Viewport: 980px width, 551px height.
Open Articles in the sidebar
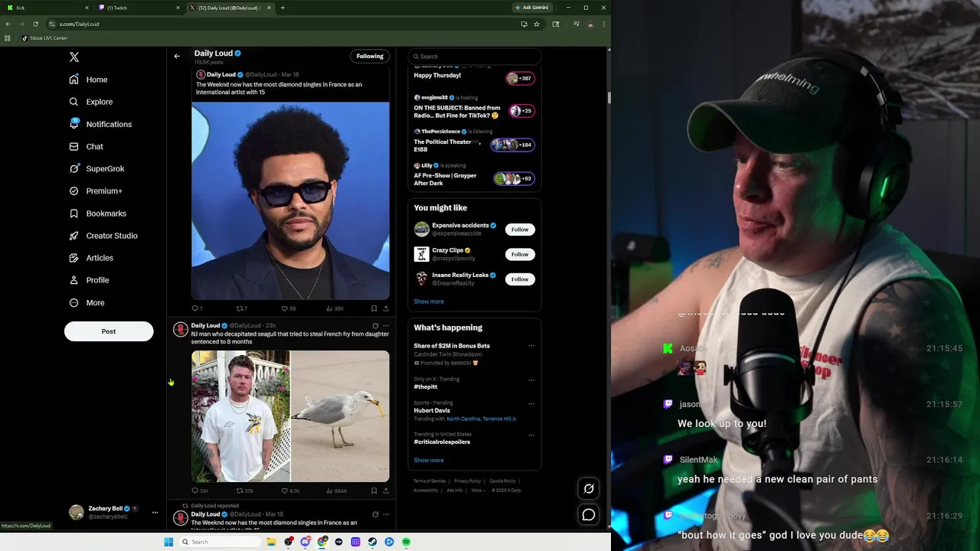coord(91,258)
